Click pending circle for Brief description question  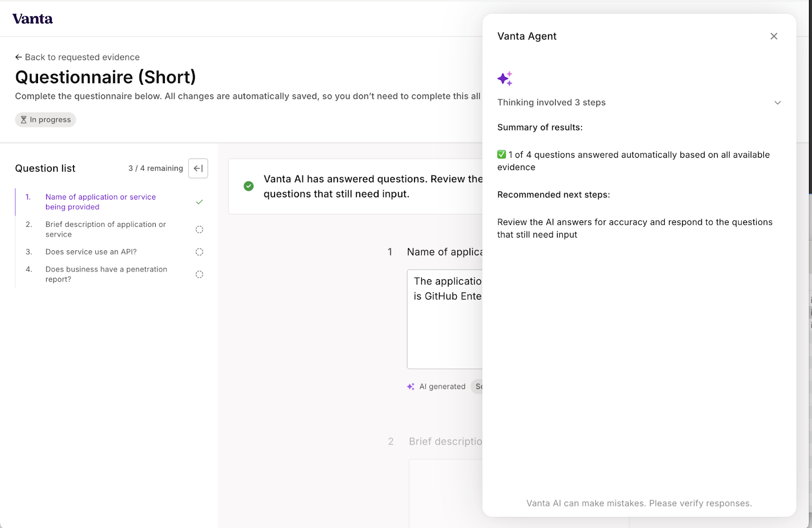coord(199,229)
